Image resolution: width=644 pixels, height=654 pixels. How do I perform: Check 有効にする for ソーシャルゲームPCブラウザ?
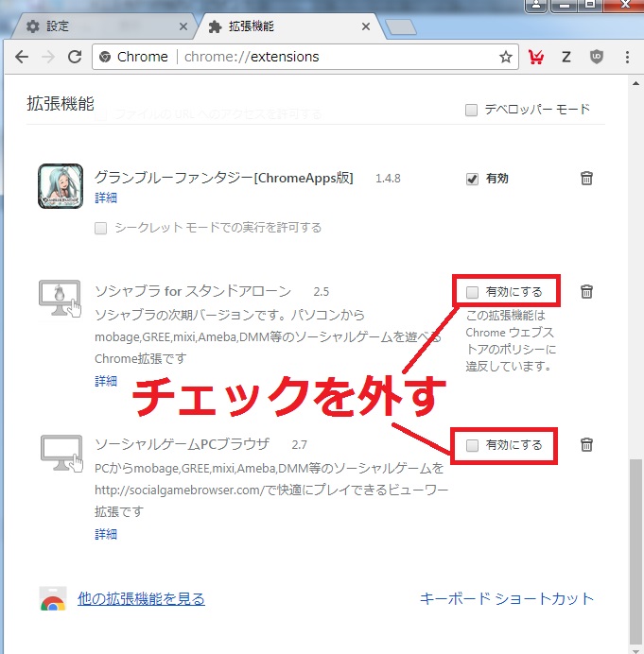(x=473, y=445)
